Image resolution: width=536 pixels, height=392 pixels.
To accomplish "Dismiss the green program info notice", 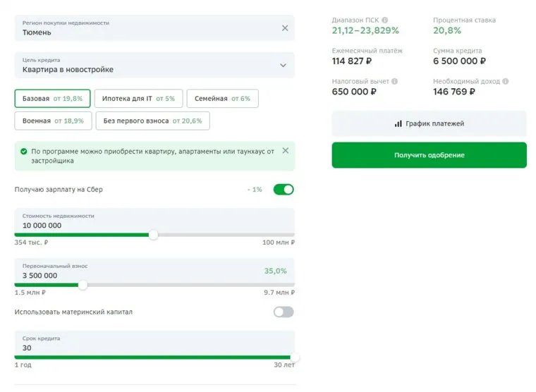I will coord(285,151).
